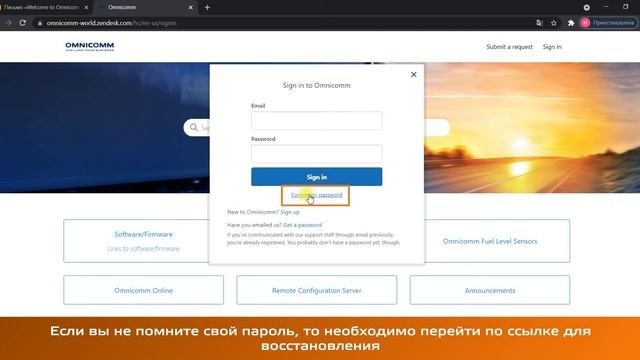Open the browser profile button
Image resolution: width=640 pixels, height=360 pixels.
(x=608, y=23)
